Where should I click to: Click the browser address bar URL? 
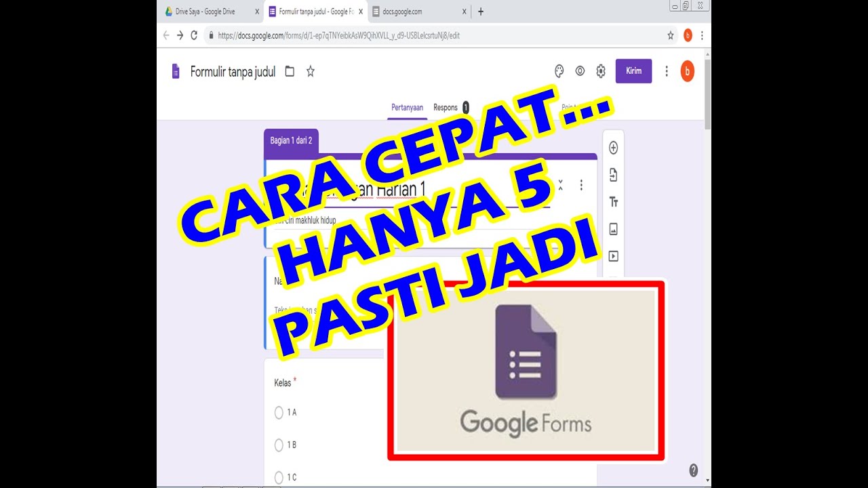point(338,35)
